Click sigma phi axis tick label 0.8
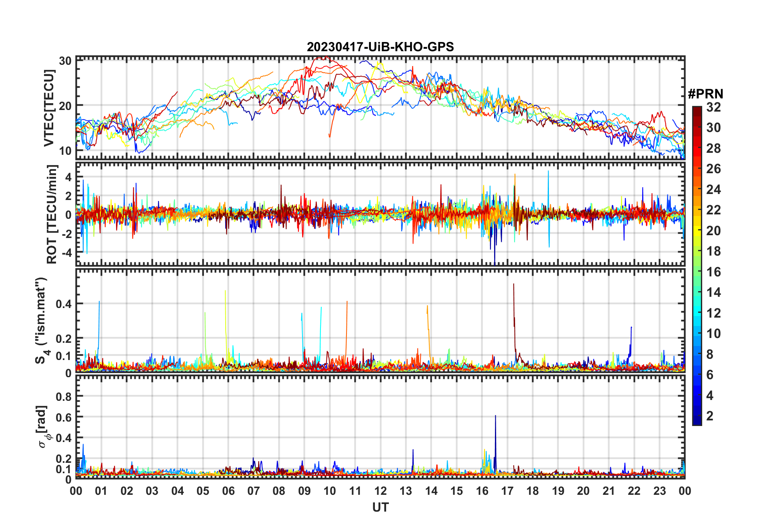 63,397
